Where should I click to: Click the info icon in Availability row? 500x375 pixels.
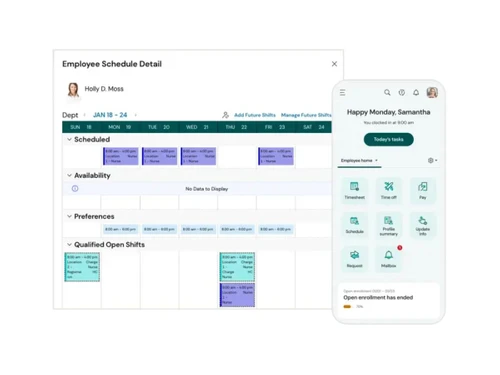coord(75,189)
